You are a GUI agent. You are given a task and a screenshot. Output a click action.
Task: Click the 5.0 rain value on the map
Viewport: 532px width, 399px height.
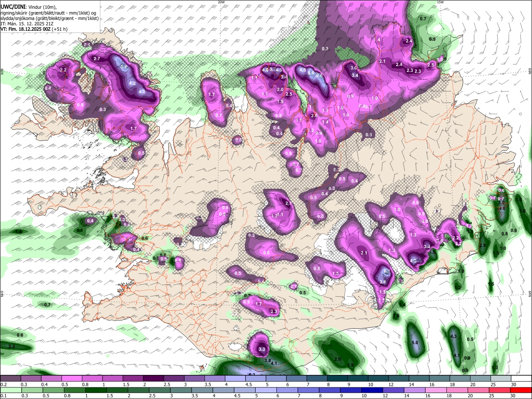coord(415,343)
